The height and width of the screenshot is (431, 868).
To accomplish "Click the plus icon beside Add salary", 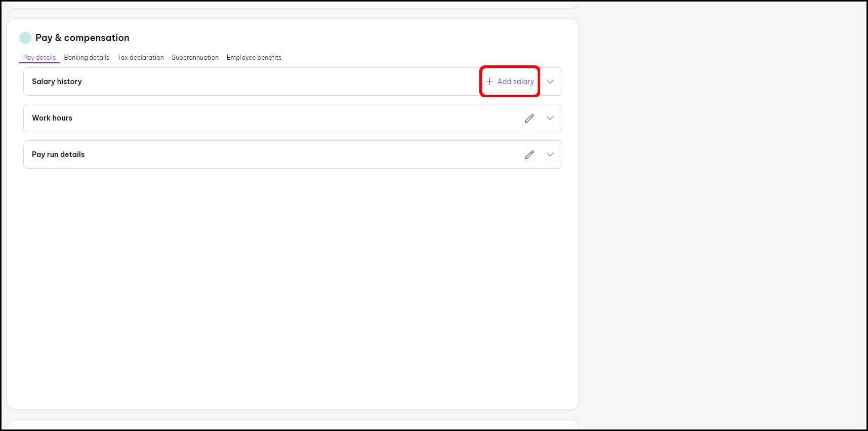I will coord(489,82).
